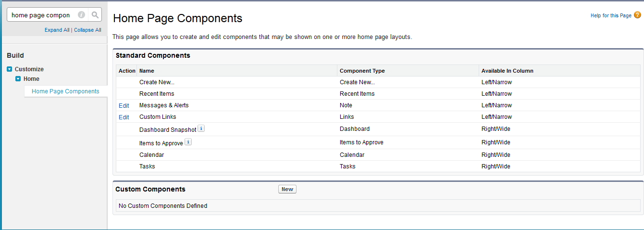Click Custom Links name cell
This screenshot has width=644, height=230.
158,117
